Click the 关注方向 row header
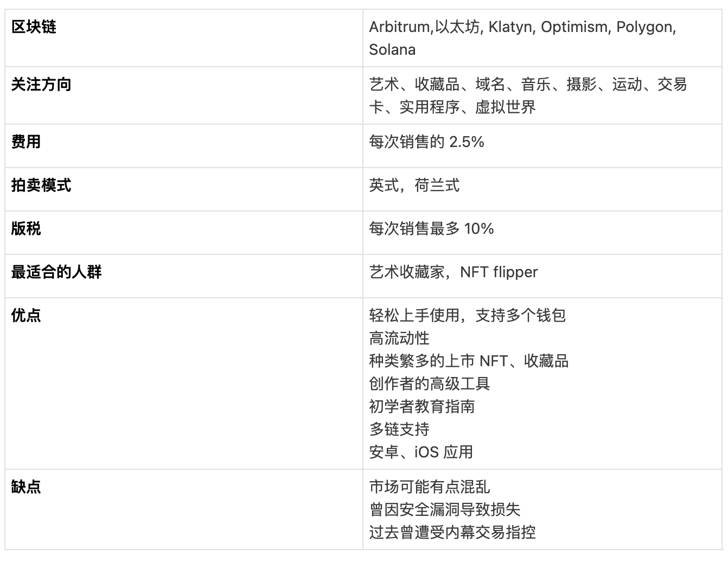728x562 pixels. tap(41, 85)
